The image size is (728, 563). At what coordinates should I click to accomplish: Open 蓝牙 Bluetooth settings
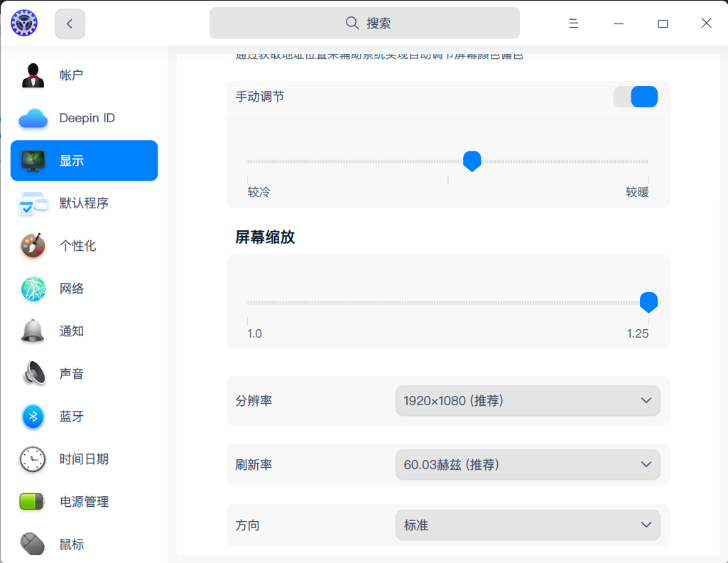pos(84,417)
